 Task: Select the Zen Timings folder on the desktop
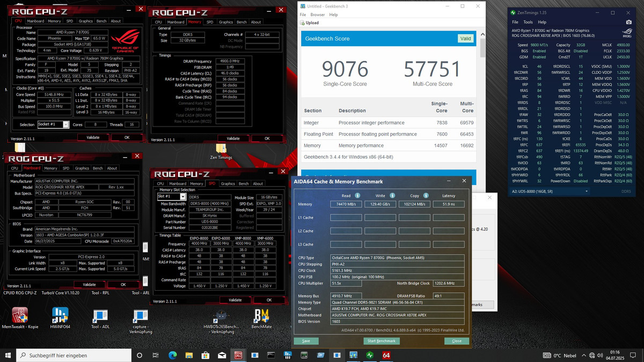point(221,151)
